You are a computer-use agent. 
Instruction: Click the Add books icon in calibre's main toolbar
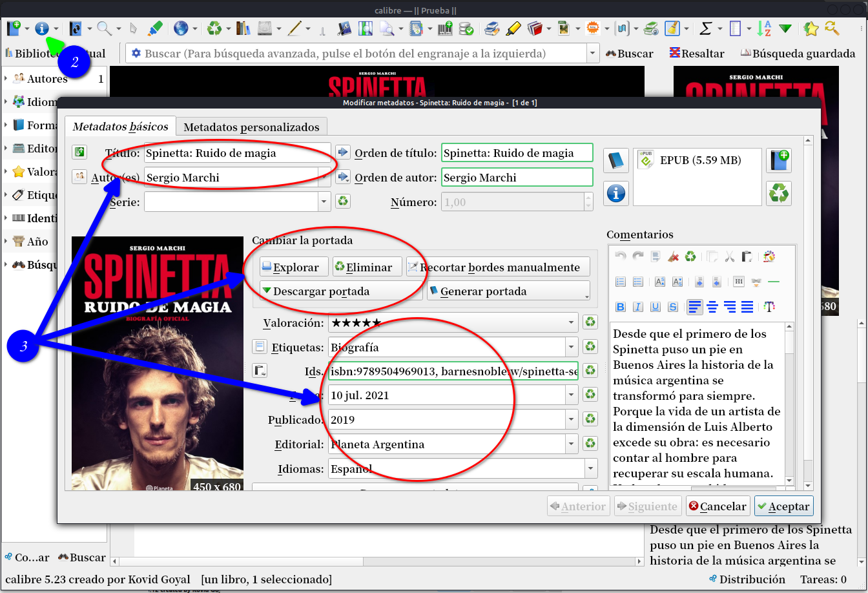tap(14, 28)
